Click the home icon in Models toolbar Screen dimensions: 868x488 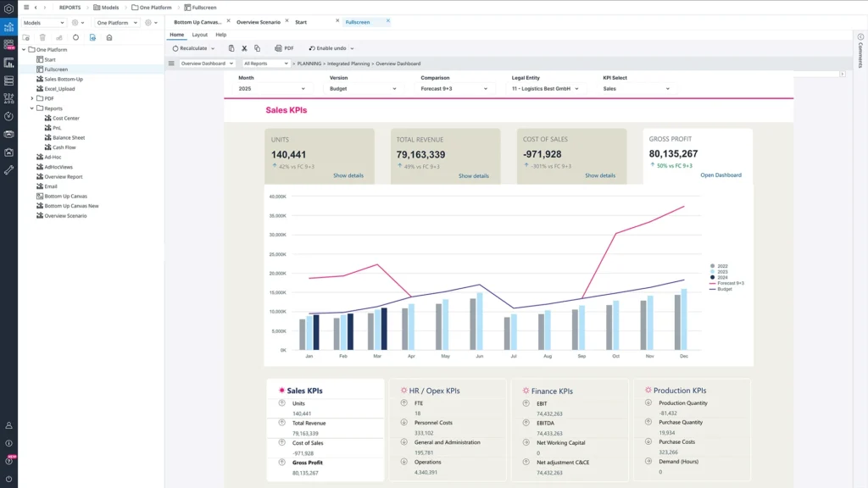coord(108,37)
